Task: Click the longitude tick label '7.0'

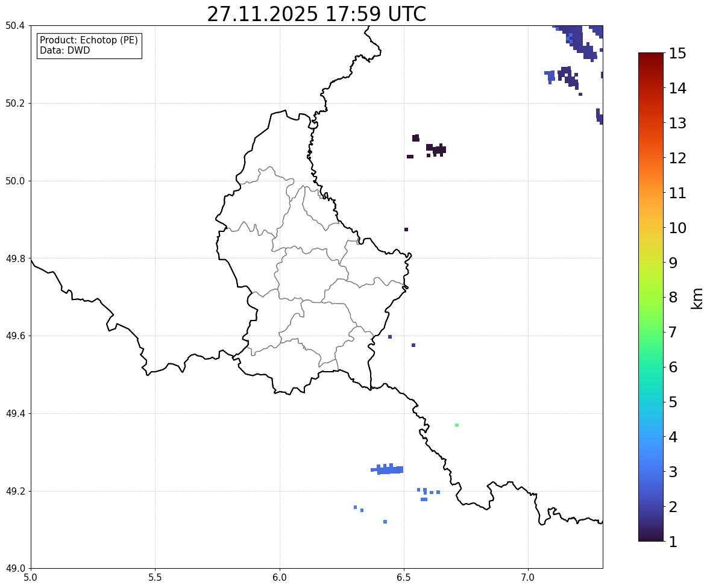Action: (528, 578)
